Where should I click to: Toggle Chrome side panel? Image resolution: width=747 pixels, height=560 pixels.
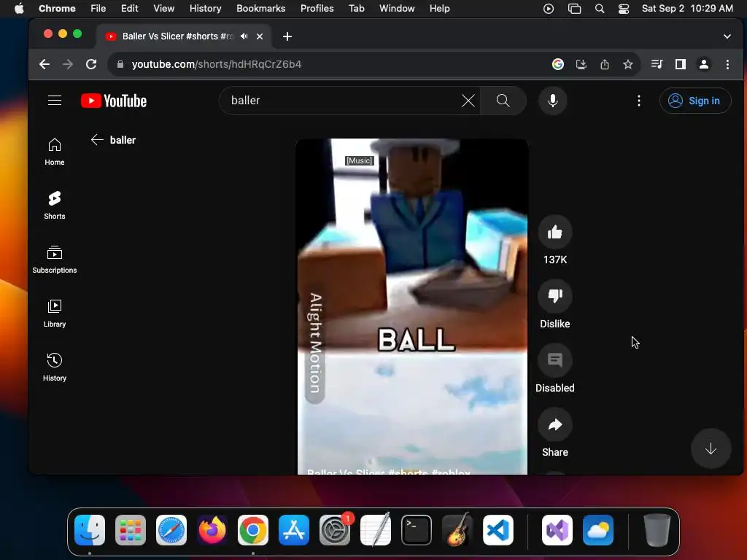(681, 64)
